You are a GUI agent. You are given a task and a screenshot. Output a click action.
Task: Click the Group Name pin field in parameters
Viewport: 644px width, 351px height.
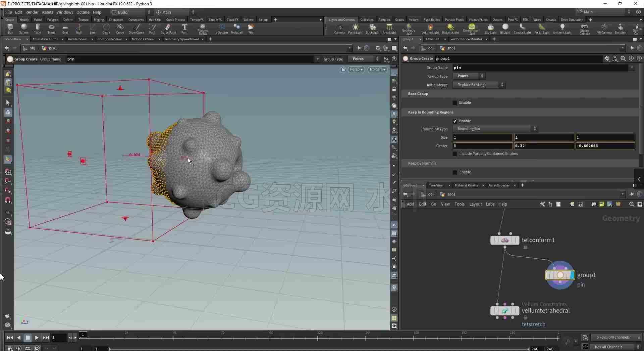click(x=540, y=68)
